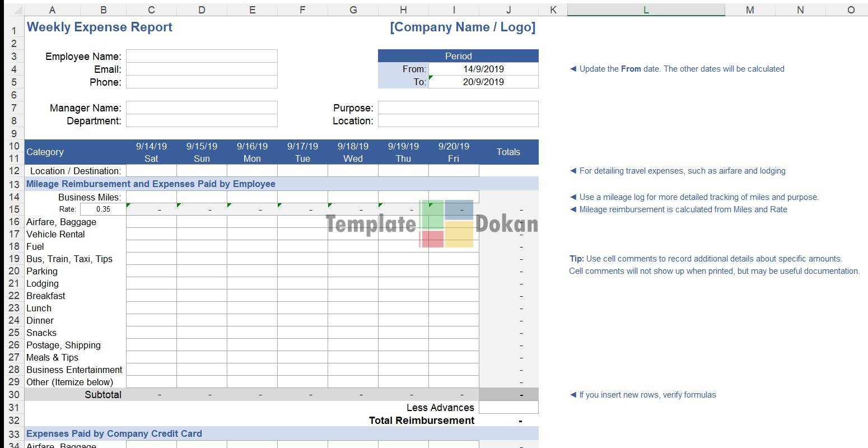Click the Location field beneath Purpose
868x448 pixels.
pos(458,120)
